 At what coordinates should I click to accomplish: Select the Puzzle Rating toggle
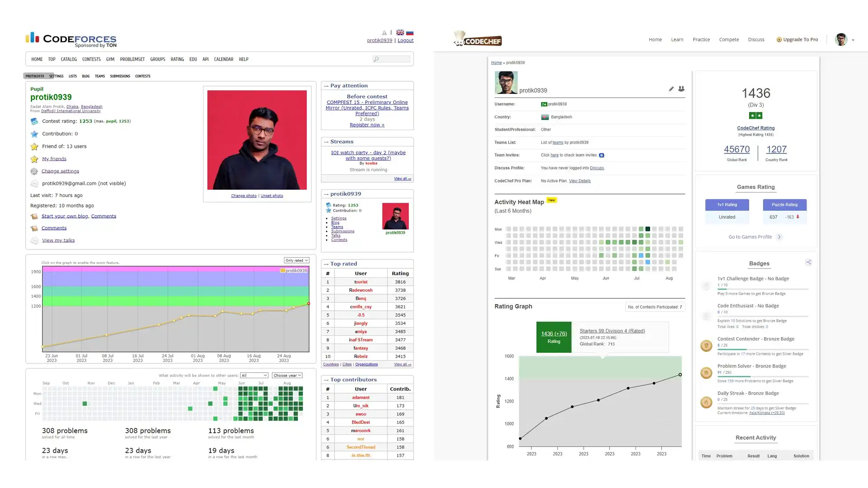(784, 205)
